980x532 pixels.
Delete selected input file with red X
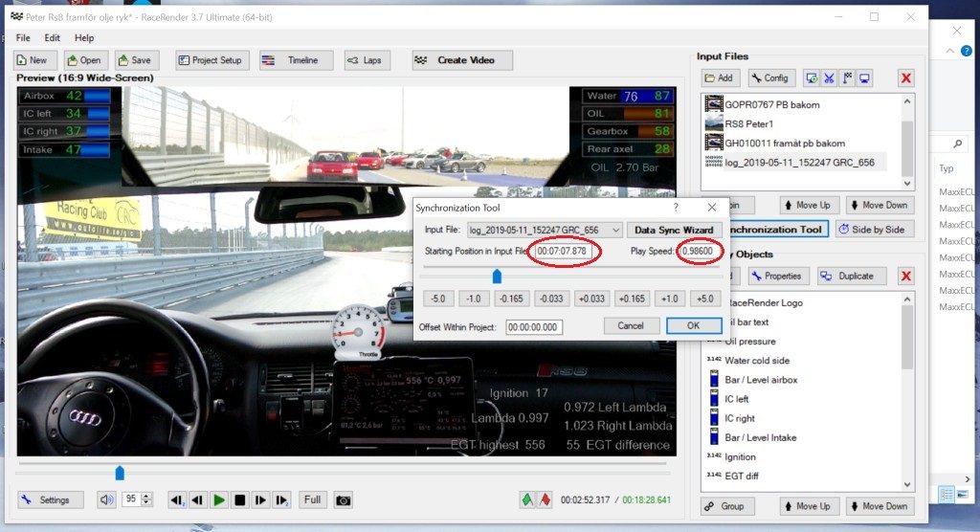905,78
